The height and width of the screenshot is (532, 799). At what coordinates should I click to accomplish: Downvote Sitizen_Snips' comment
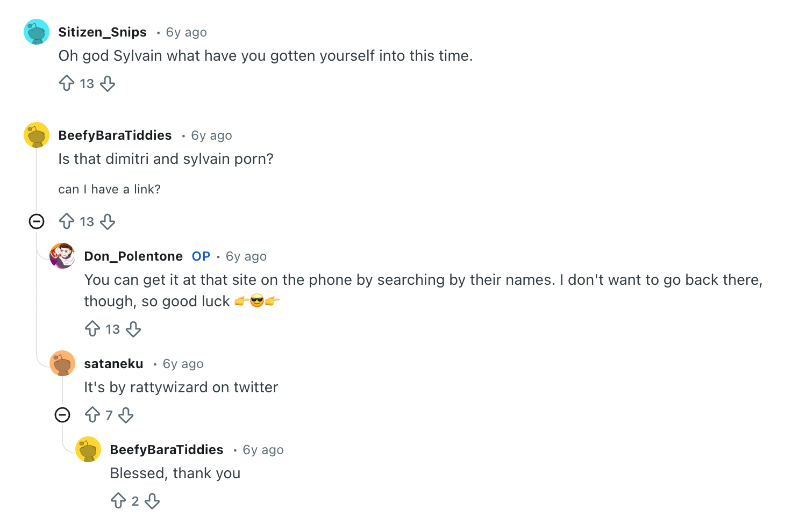pos(108,83)
